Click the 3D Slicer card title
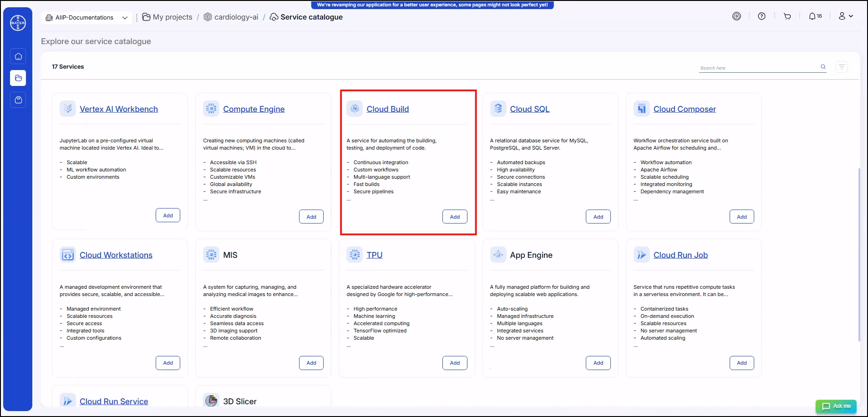Image resolution: width=868 pixels, height=417 pixels. 240,402
